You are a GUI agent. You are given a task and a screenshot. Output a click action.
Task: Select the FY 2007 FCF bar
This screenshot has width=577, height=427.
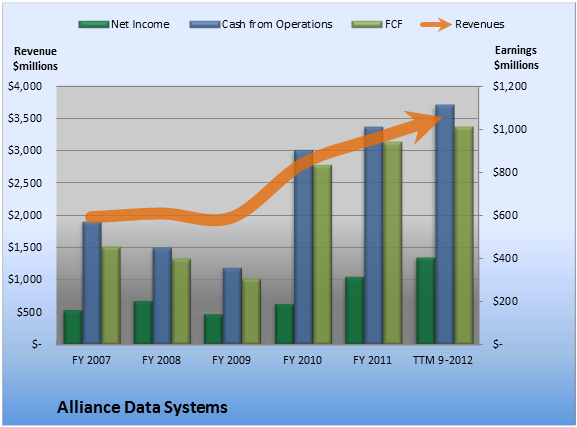click(111, 296)
